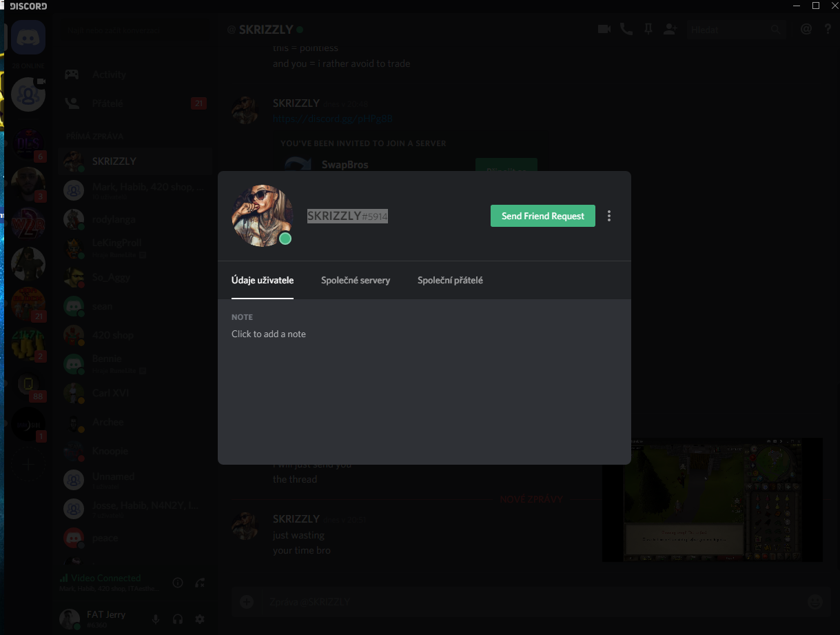The image size is (840, 635).
Task: Open the server icon with badge 21
Action: [x=28, y=304]
